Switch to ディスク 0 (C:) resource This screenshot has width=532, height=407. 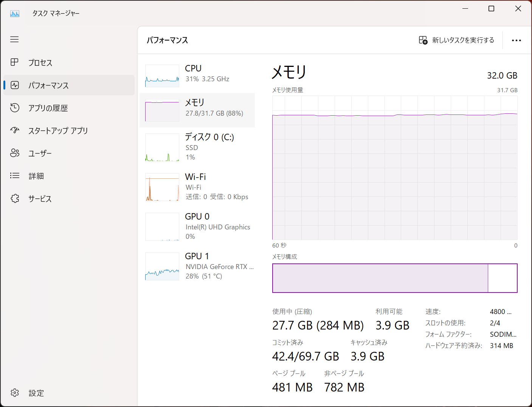coord(197,147)
